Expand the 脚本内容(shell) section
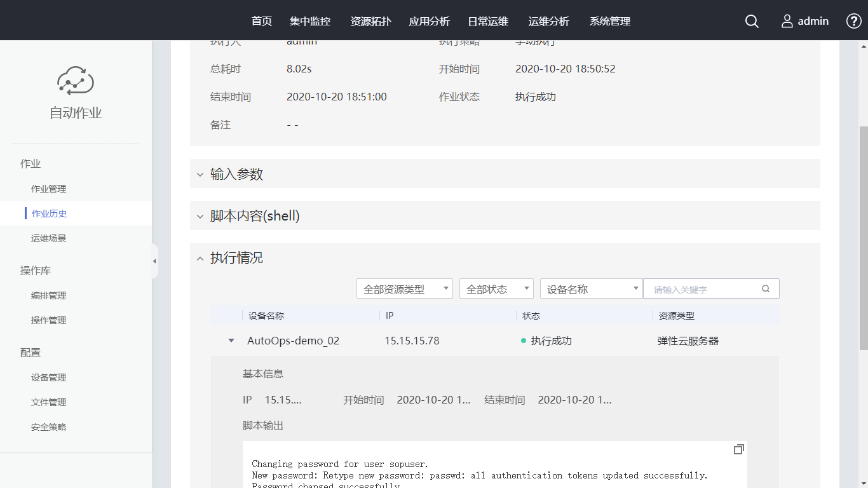868x488 pixels. point(200,216)
